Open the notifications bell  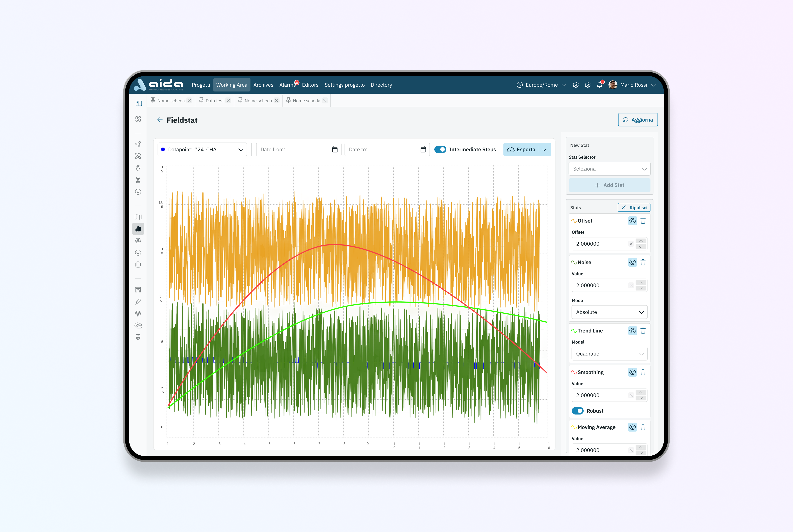[600, 85]
